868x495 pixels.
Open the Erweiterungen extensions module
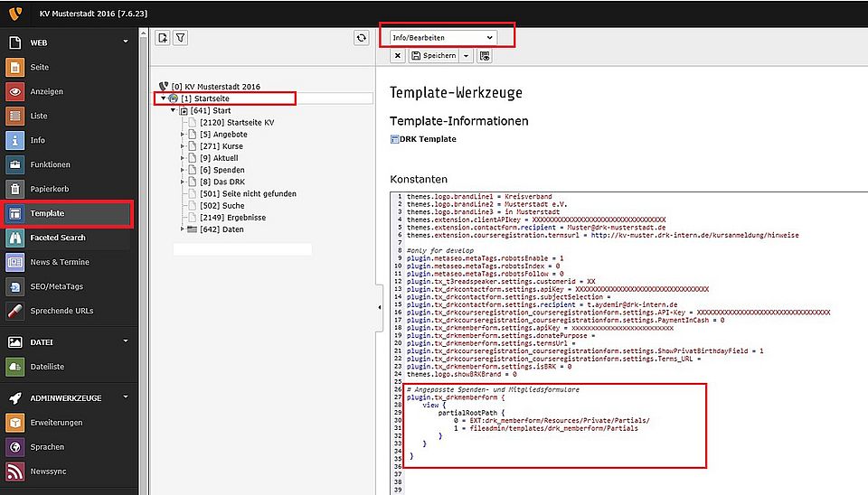(56, 422)
